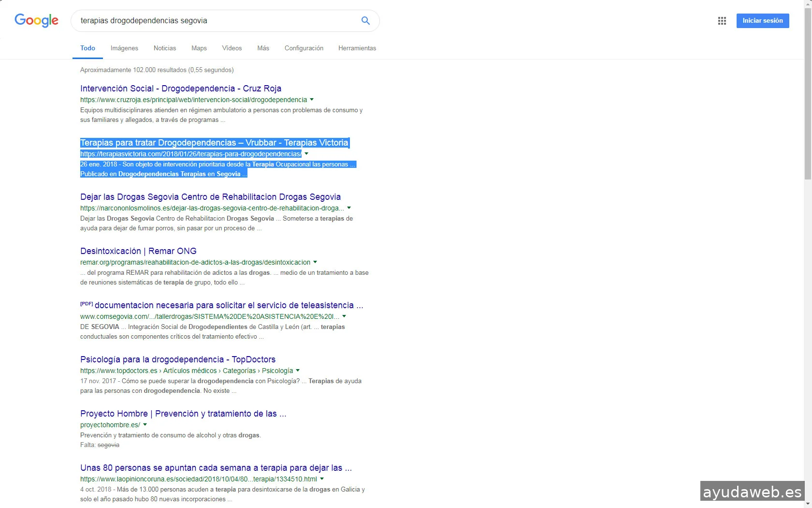Open the Configuración menu
The height and width of the screenshot is (508, 812).
[304, 48]
